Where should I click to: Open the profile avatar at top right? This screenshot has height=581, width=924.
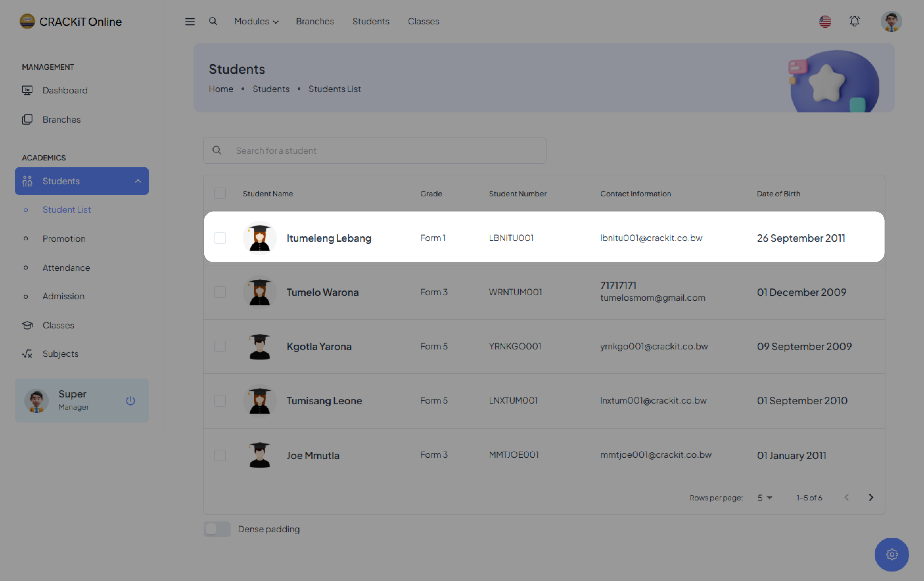[x=891, y=21]
